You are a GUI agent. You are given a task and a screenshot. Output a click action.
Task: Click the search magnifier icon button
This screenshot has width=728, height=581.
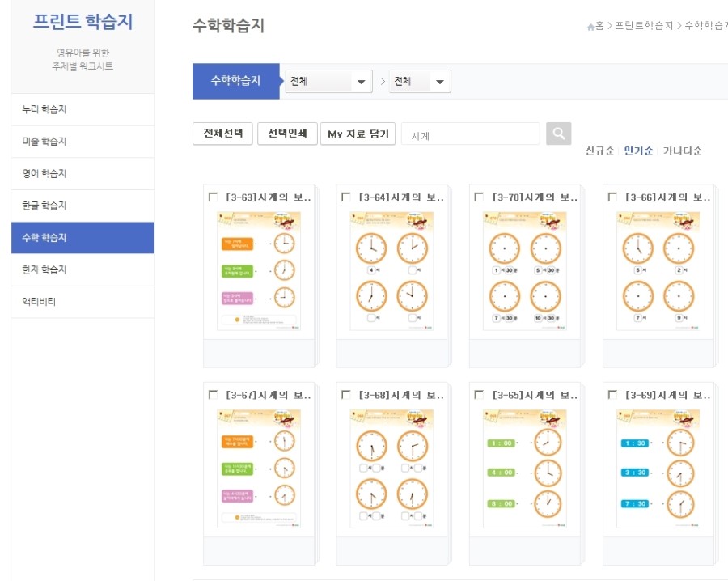(x=558, y=134)
